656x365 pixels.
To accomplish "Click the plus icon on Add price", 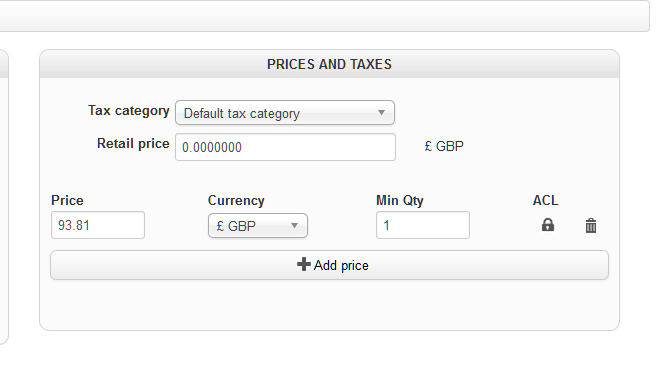I will click(x=304, y=265).
